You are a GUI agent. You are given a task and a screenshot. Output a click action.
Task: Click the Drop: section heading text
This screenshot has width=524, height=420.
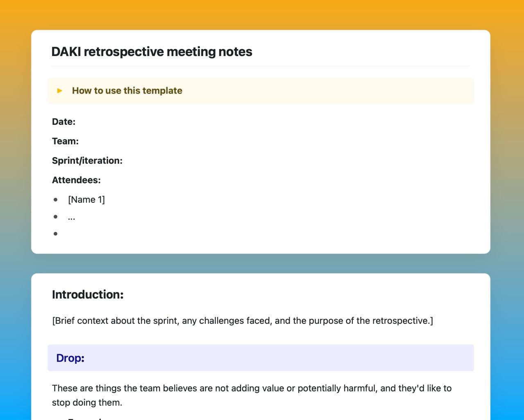tap(70, 358)
